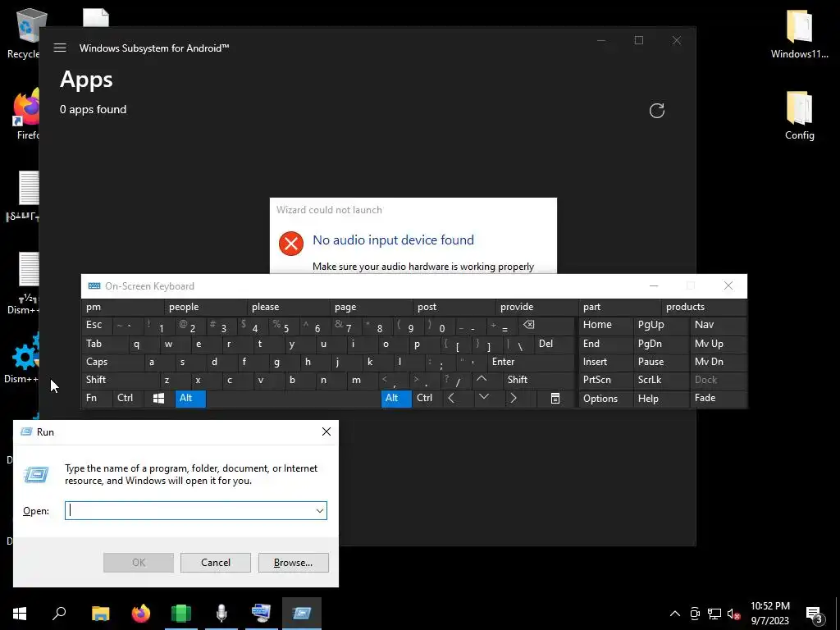Open the Config folder on desktop

(799, 115)
